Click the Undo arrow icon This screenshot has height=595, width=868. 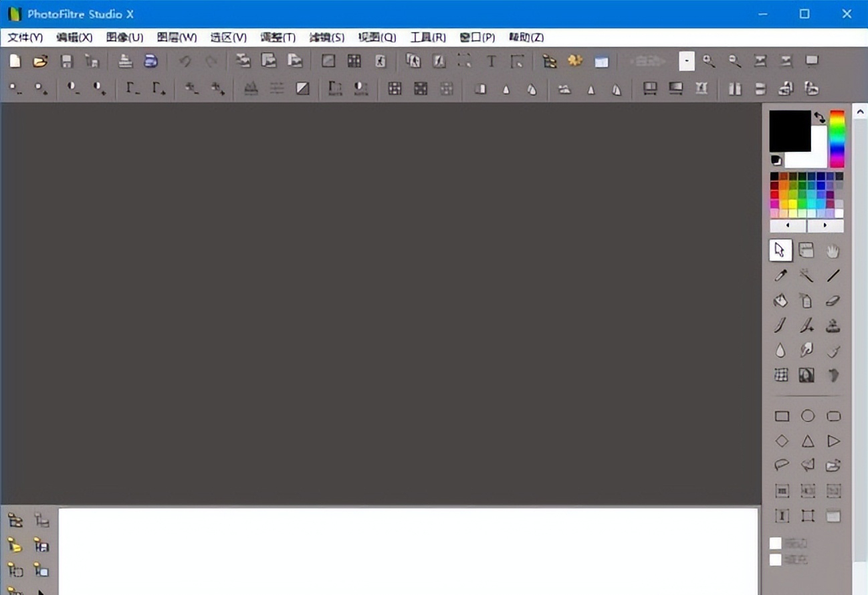[185, 62]
